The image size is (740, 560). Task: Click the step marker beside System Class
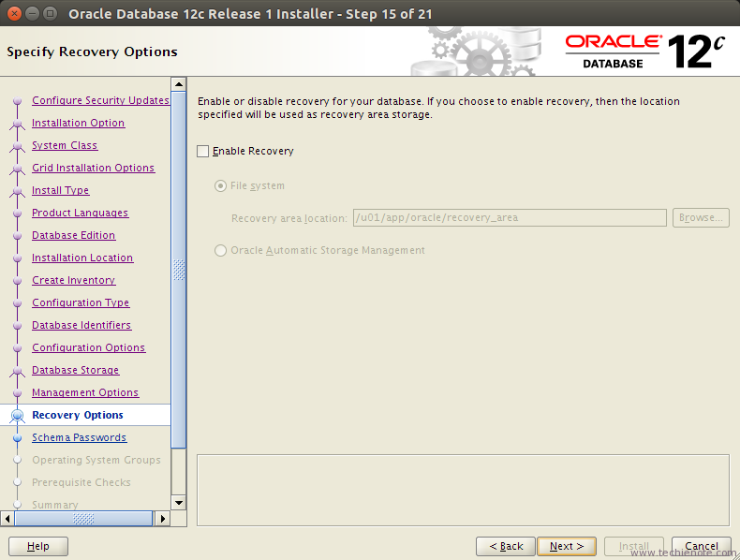pos(18,146)
